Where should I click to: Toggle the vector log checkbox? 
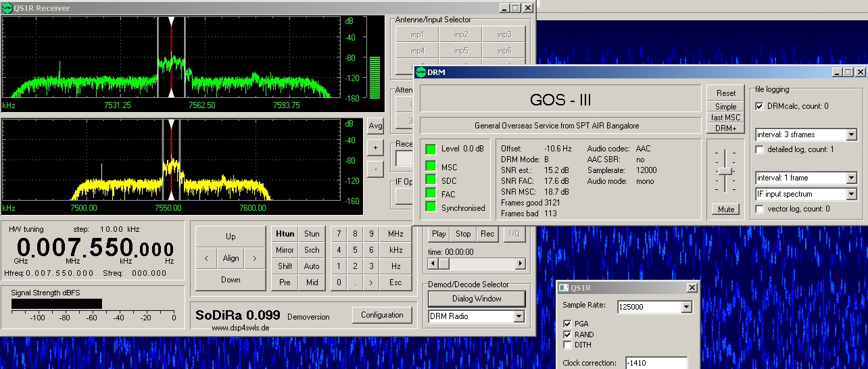click(760, 210)
